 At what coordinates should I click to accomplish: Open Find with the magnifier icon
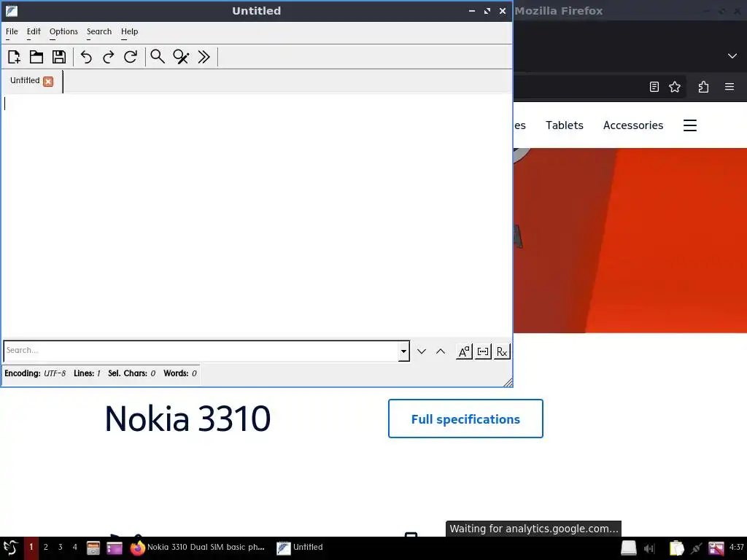tap(158, 57)
